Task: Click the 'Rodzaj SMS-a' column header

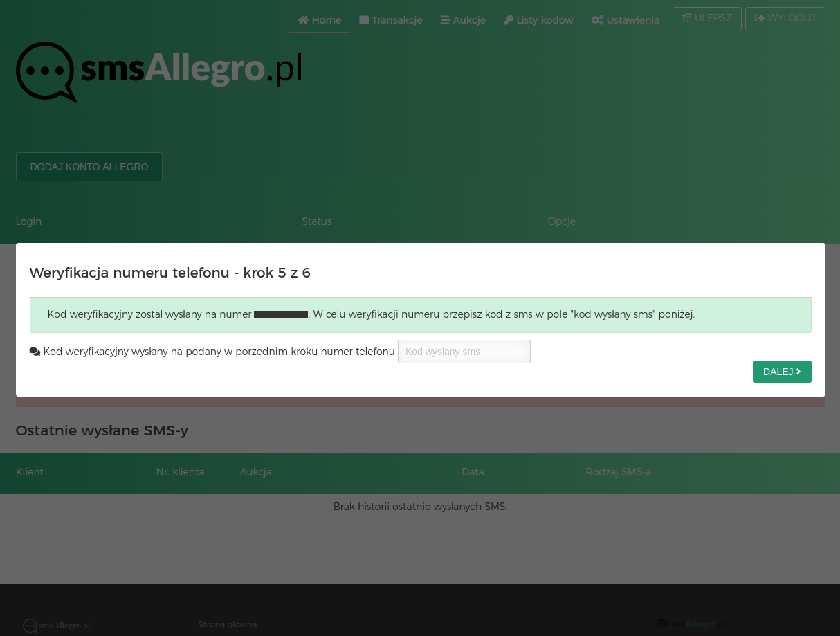Action: coord(619,472)
